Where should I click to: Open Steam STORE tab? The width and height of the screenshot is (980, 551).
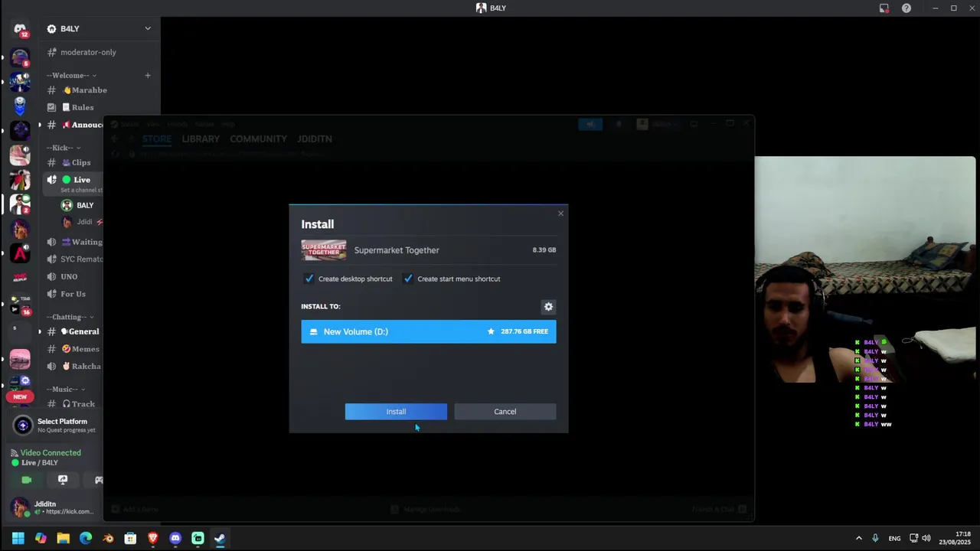tap(157, 139)
